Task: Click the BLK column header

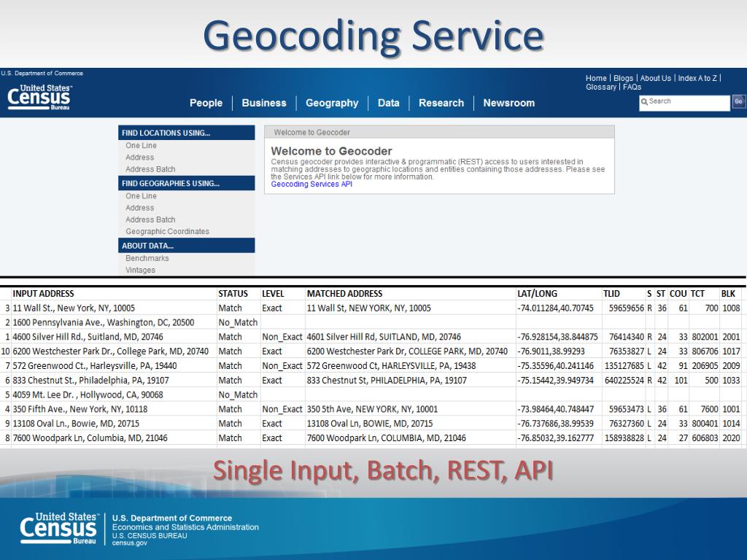Action: [728, 294]
